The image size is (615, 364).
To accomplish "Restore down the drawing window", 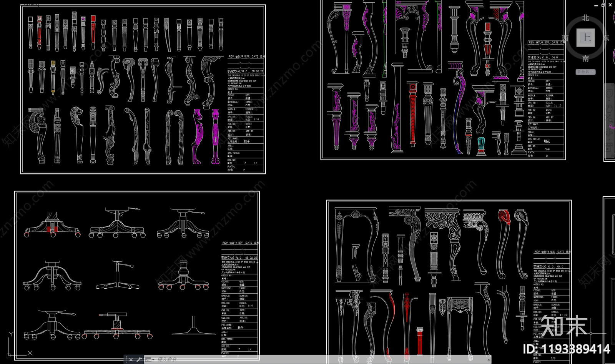I will [603, 5].
